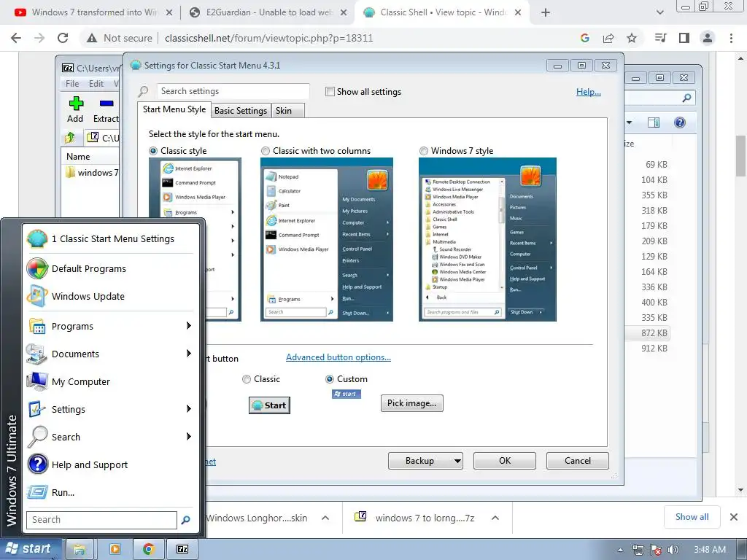Screen dimensions: 747x560
Task: Click start menu search magnifier button
Action: 185,519
